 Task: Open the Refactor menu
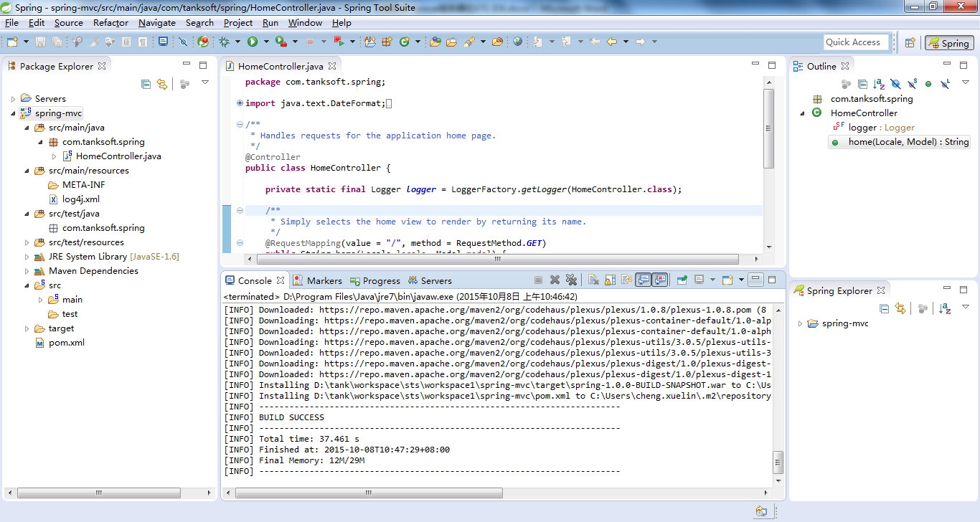pos(110,23)
